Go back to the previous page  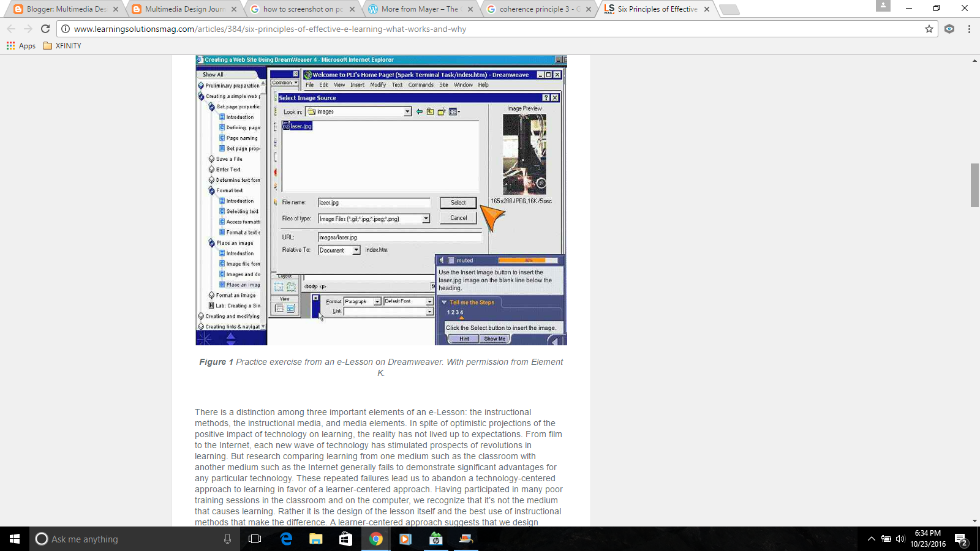[11, 29]
